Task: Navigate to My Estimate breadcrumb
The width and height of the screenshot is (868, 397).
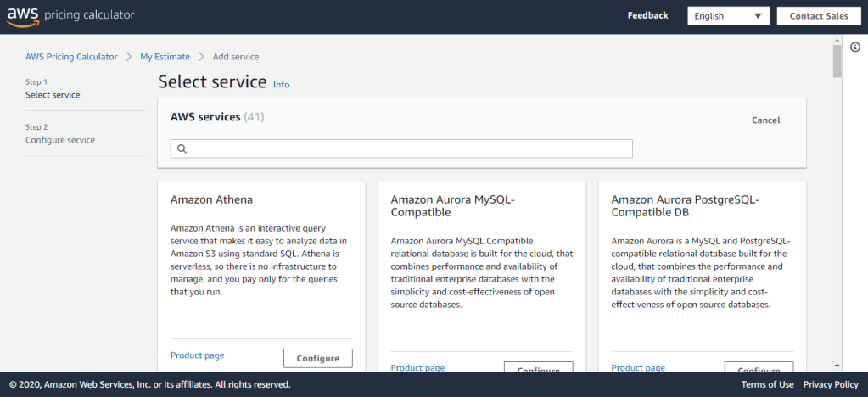Action: point(165,57)
